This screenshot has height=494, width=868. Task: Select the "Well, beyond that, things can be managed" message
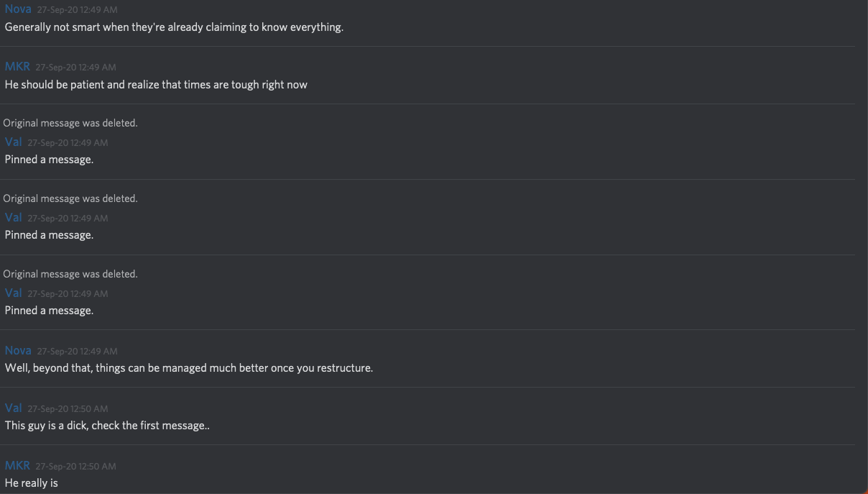(189, 368)
